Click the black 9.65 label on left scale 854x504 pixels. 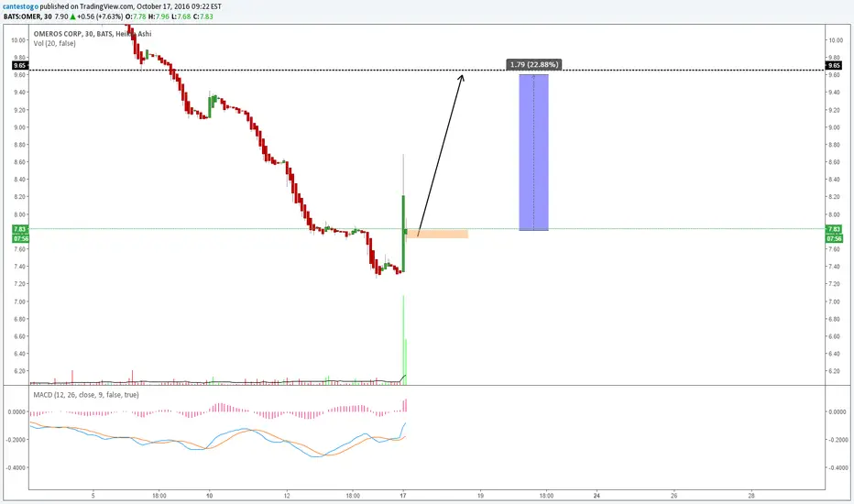coord(19,65)
